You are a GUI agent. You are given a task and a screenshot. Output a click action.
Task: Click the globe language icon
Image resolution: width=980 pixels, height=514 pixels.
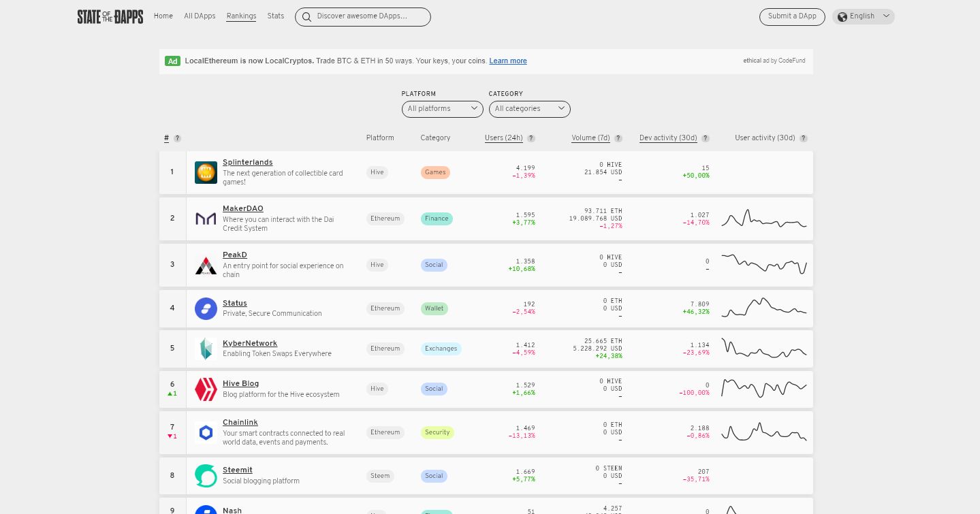[x=842, y=16]
